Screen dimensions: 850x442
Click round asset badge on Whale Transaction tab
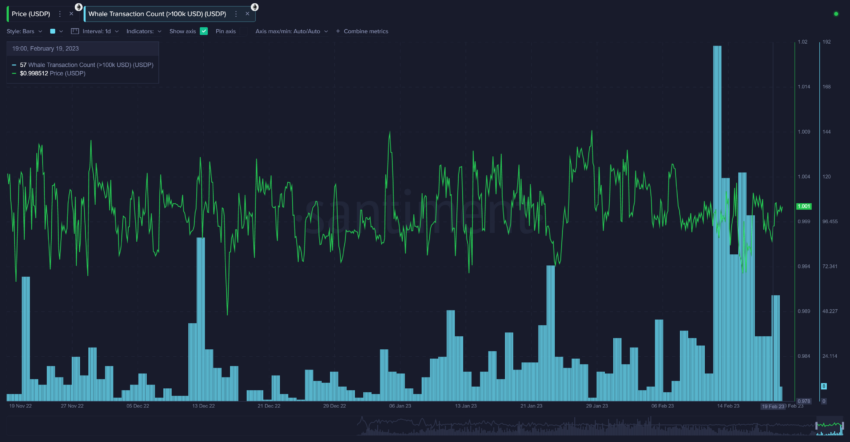pyautogui.click(x=255, y=7)
